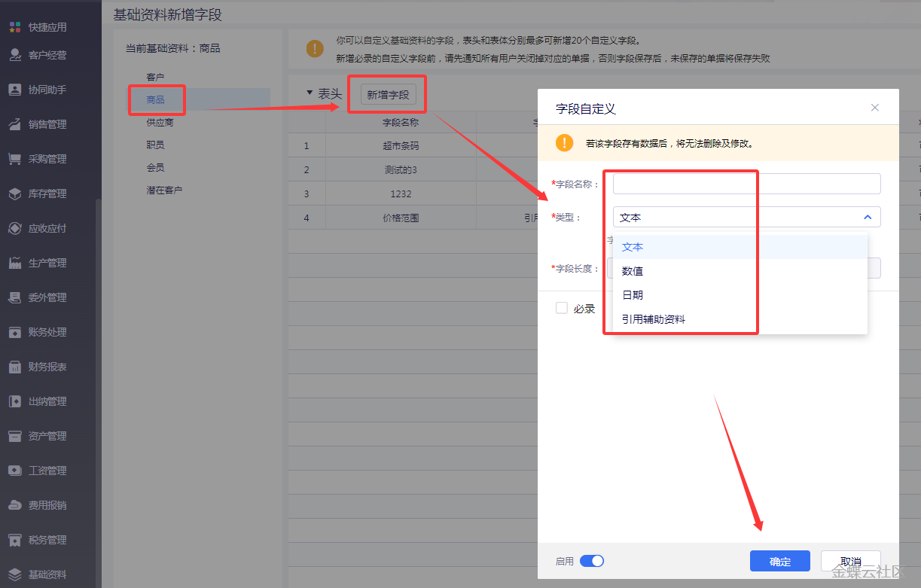Image resolution: width=921 pixels, height=588 pixels.
Task: Click the 快捷应用 sidebar icon
Action: (14, 27)
